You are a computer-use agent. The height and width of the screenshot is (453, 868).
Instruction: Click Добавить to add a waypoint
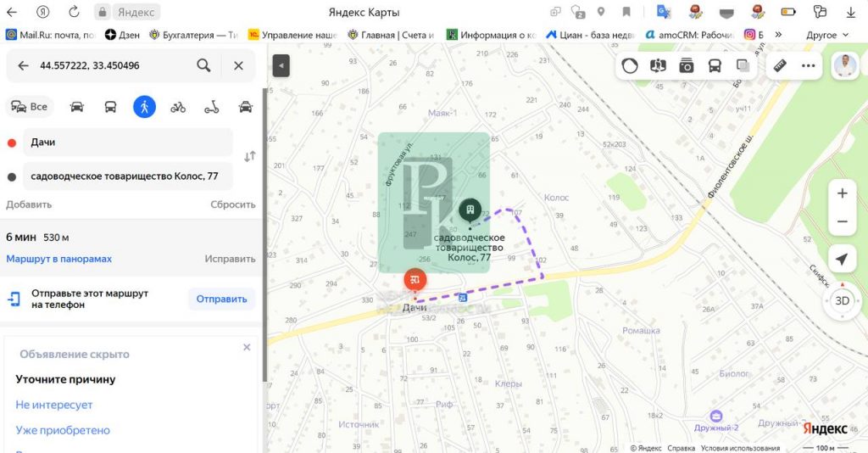(x=29, y=204)
